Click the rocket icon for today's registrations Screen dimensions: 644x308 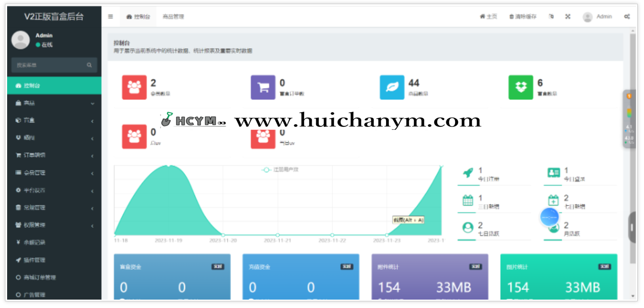click(x=468, y=172)
